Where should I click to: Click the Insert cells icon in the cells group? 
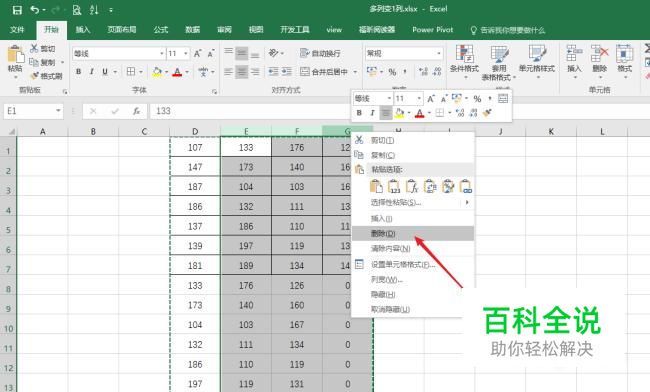(x=574, y=54)
